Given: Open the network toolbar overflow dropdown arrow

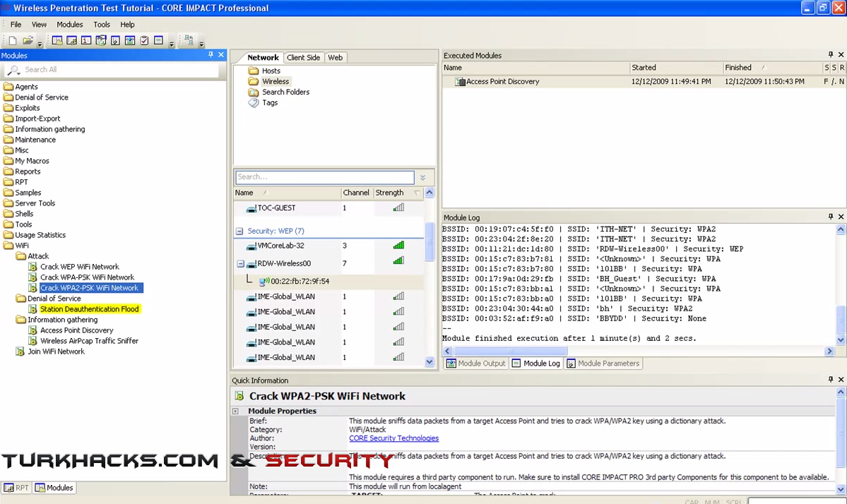Looking at the screenshot, I should coord(201,44).
